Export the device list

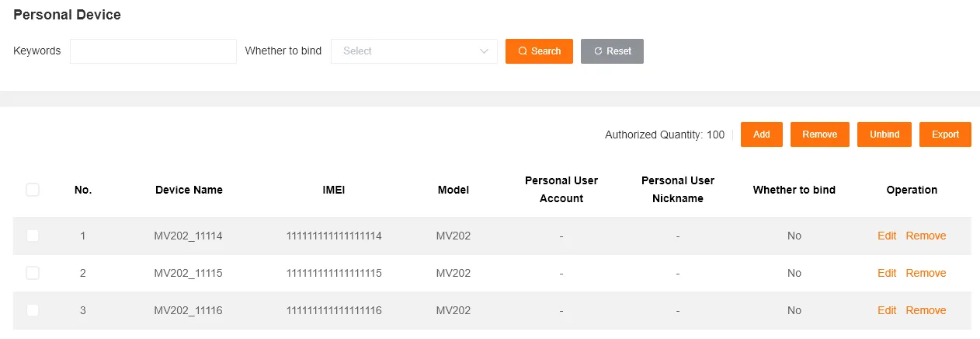(x=945, y=135)
